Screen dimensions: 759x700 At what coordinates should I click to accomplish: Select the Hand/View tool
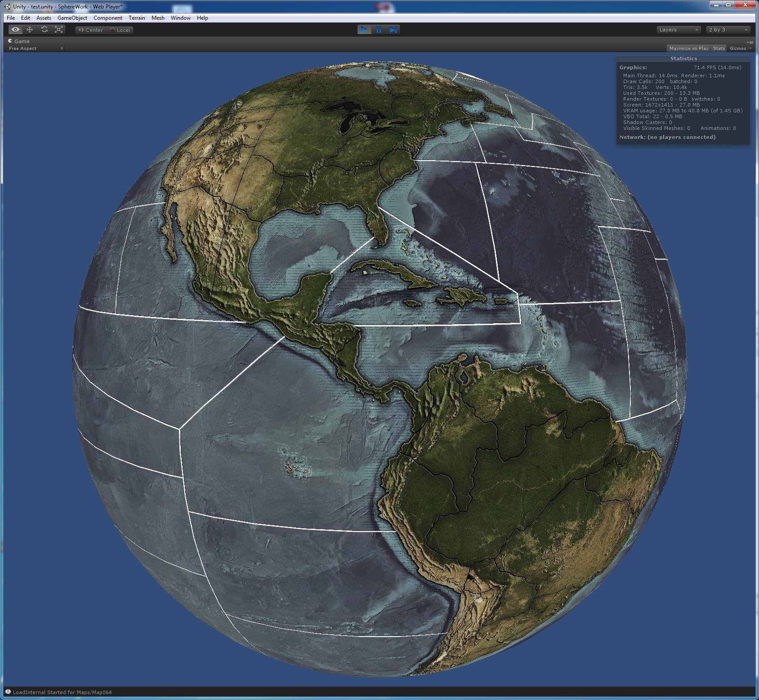(15, 29)
